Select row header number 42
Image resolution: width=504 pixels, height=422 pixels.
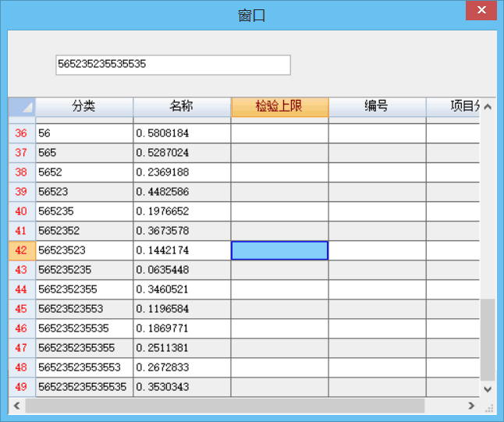tap(22, 250)
